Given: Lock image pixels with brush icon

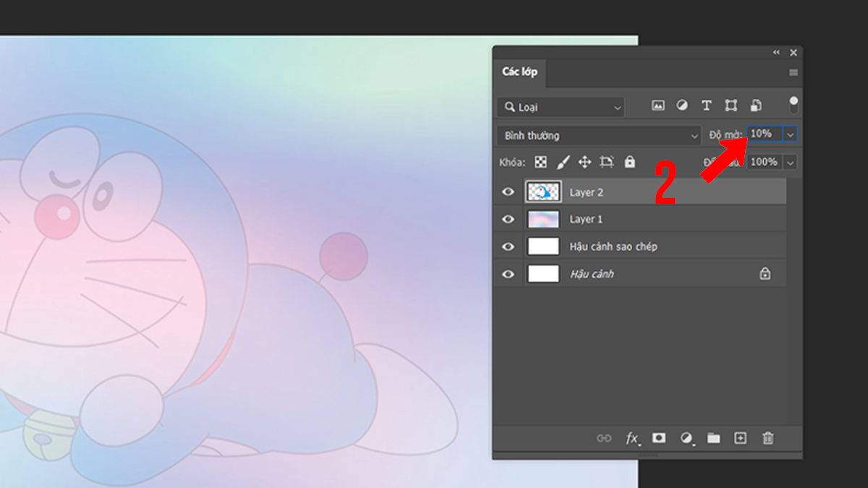Looking at the screenshot, I should [563, 162].
